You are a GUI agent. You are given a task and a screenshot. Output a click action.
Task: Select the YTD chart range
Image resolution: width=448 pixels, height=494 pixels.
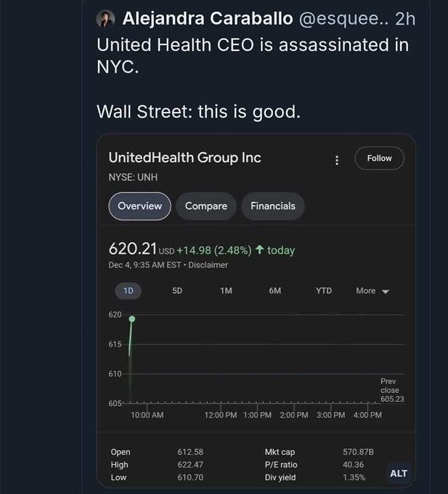(x=324, y=291)
